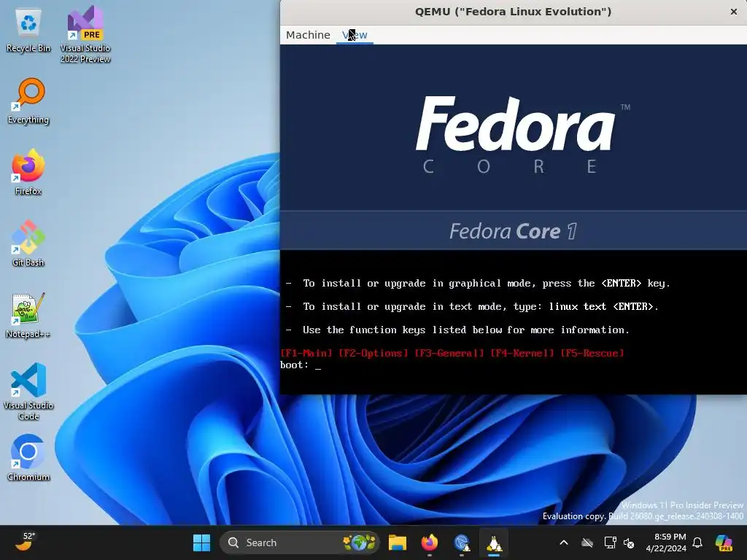Click the taskbar Search box
This screenshot has width=747, height=560.
click(x=300, y=542)
